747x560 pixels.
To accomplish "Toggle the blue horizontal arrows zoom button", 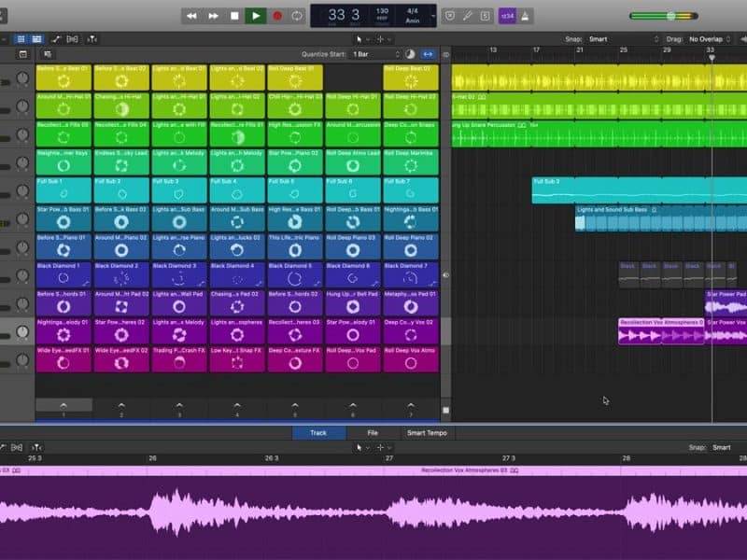I will click(x=428, y=54).
